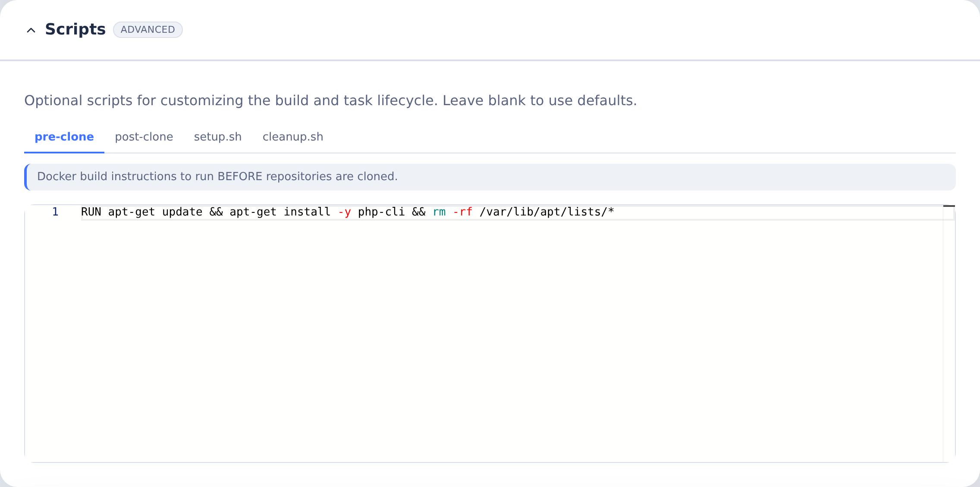The width and height of the screenshot is (980, 487).
Task: Collapse the Scripts section chevron
Action: tap(31, 30)
